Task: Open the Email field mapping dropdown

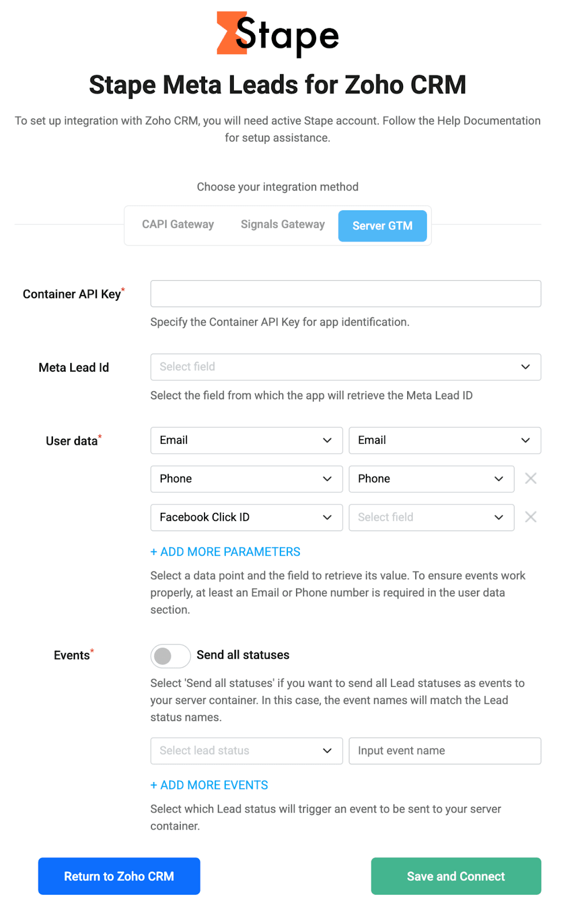Action: 445,440
